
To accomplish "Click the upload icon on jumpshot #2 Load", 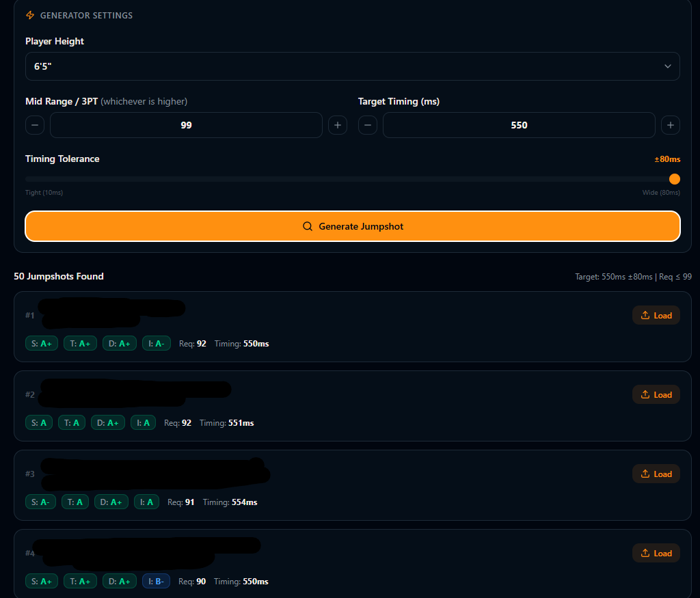I will pos(645,394).
